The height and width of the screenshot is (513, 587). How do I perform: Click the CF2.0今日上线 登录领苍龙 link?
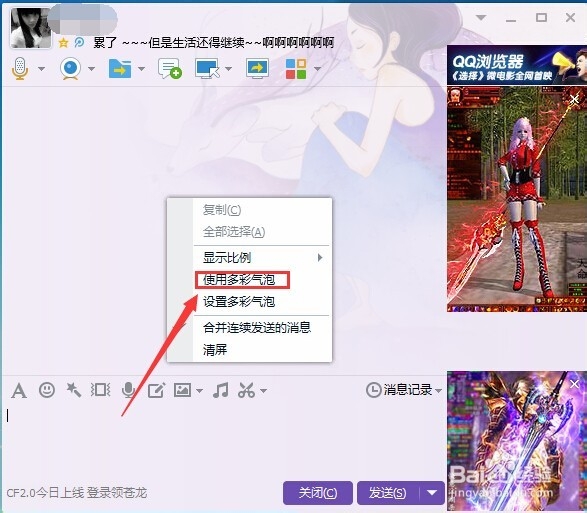77,493
